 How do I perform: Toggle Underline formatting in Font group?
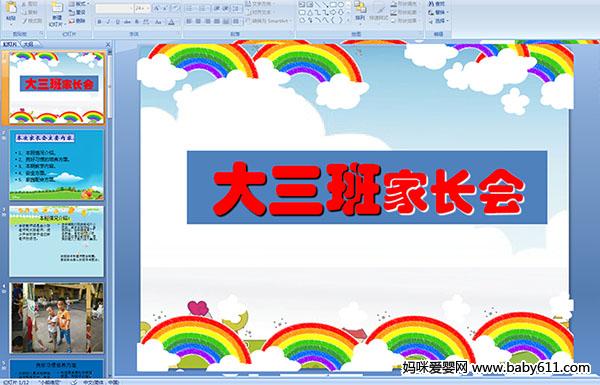(x=117, y=22)
